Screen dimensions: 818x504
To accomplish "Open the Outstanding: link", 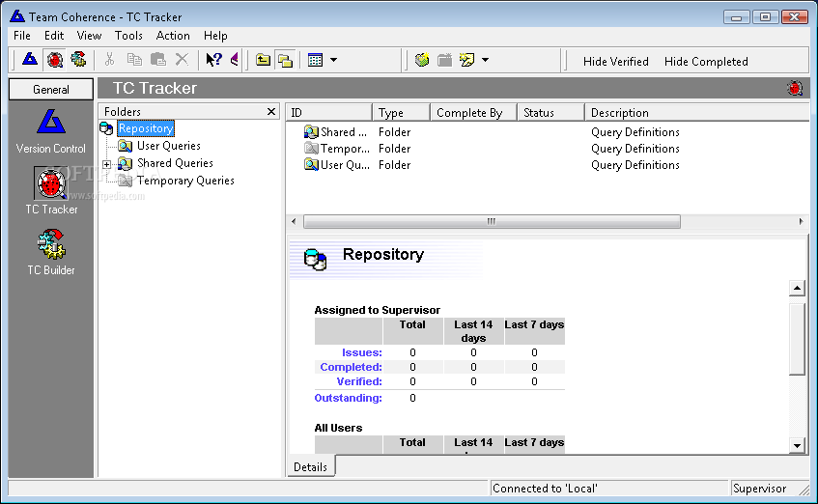I will pos(348,398).
